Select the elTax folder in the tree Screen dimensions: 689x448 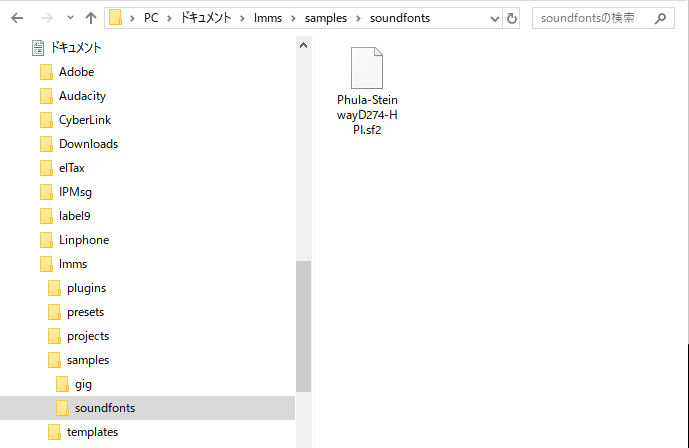coord(72,168)
